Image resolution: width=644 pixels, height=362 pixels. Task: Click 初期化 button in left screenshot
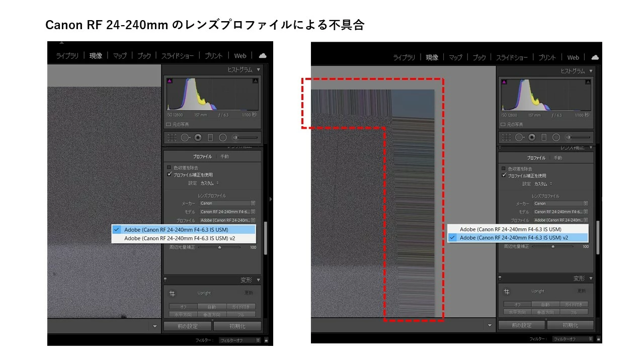click(237, 326)
